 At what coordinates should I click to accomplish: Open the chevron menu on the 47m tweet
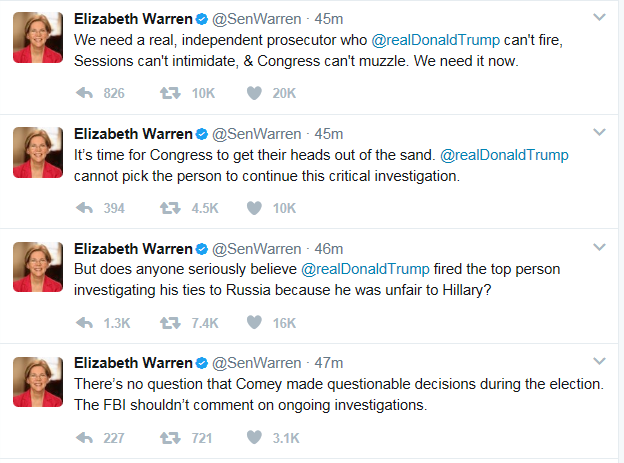599,361
